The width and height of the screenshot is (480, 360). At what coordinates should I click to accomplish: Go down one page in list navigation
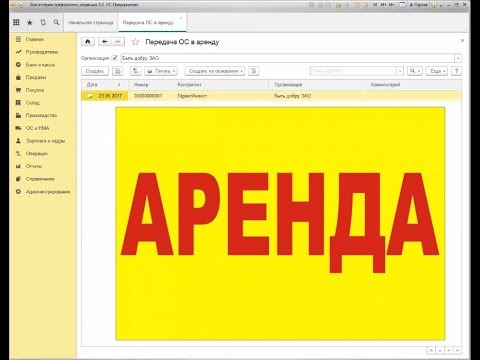[x=448, y=350]
